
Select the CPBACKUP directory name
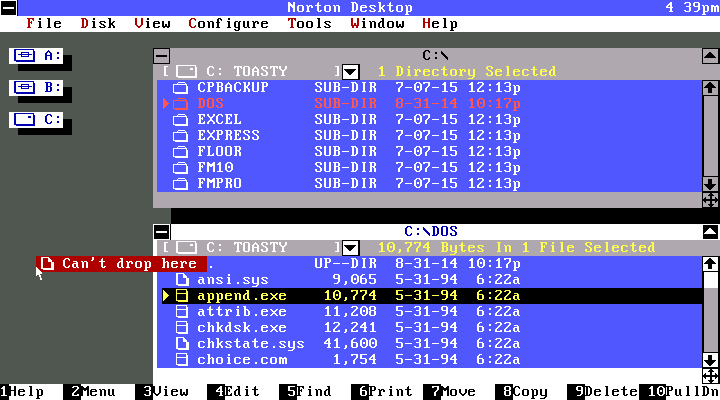[233, 87]
